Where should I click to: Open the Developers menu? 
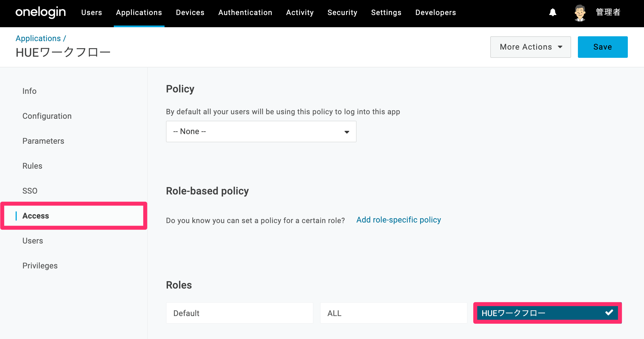(436, 12)
